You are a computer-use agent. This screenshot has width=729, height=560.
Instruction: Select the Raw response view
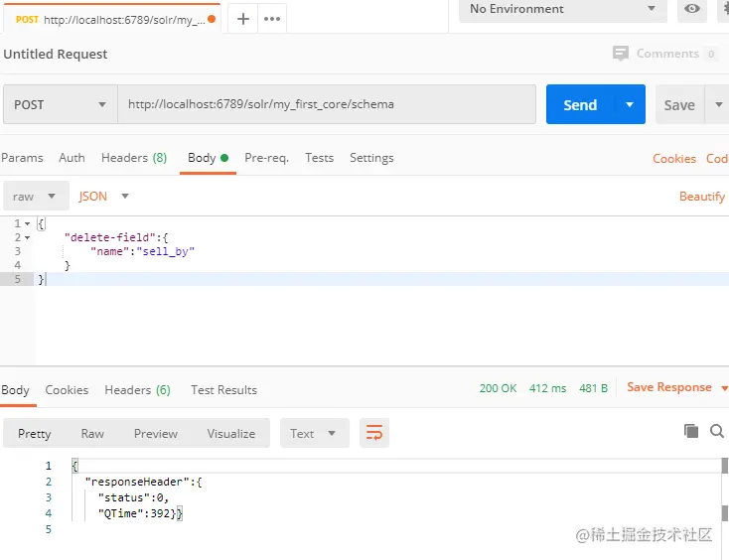(92, 434)
